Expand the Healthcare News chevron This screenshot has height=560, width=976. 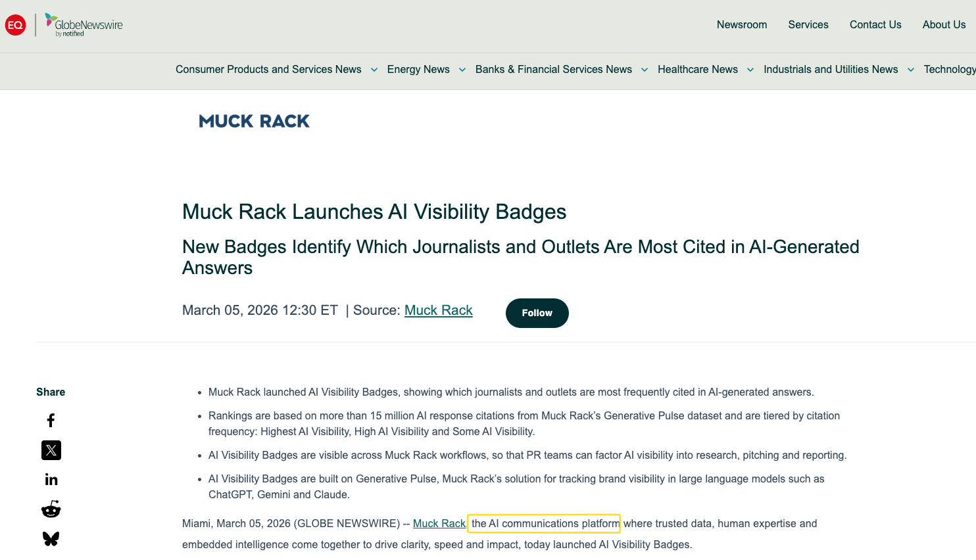750,70
